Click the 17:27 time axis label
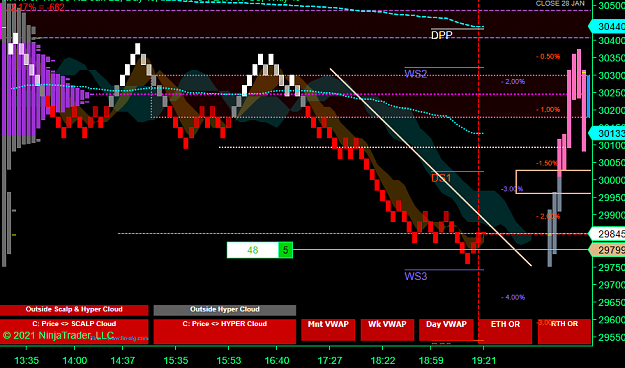This screenshot has width=625, height=368. [x=330, y=360]
